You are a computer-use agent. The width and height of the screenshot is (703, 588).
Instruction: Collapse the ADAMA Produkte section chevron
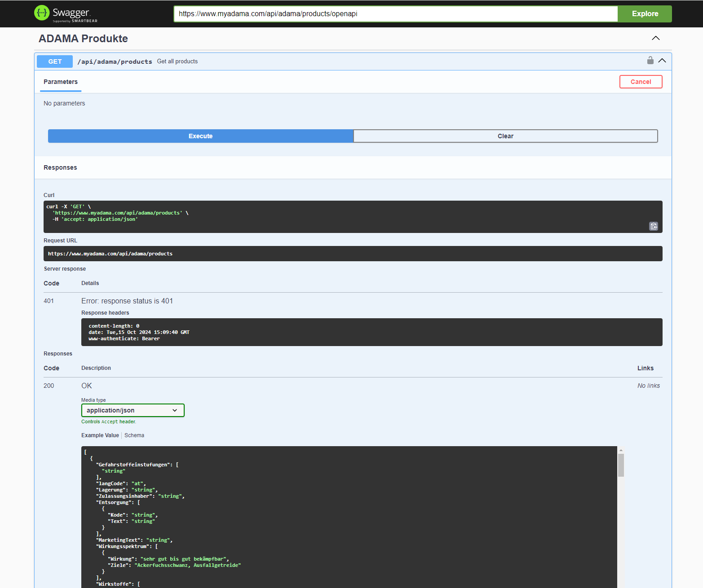[x=656, y=38]
